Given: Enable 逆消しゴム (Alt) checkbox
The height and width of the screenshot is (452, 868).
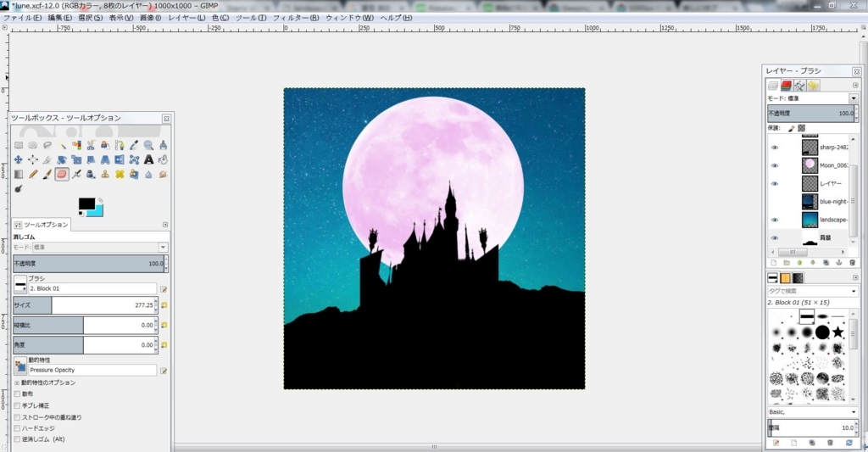Looking at the screenshot, I should click(x=17, y=439).
